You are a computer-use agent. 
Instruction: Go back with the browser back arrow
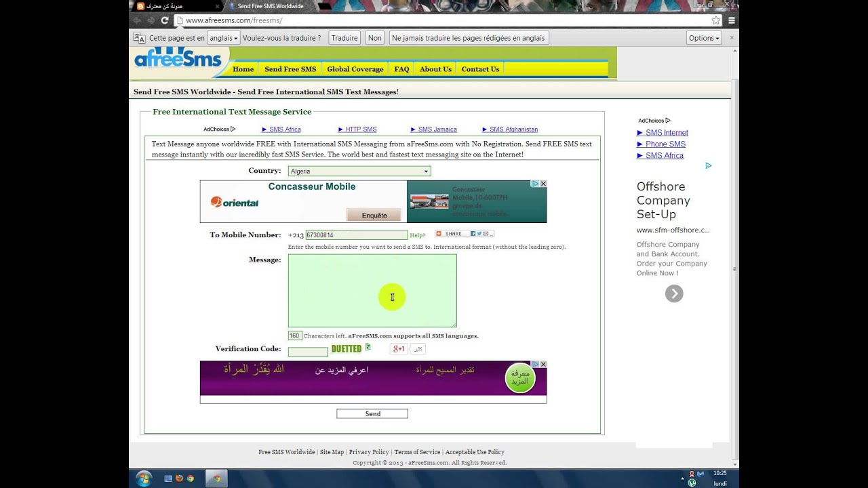click(138, 20)
